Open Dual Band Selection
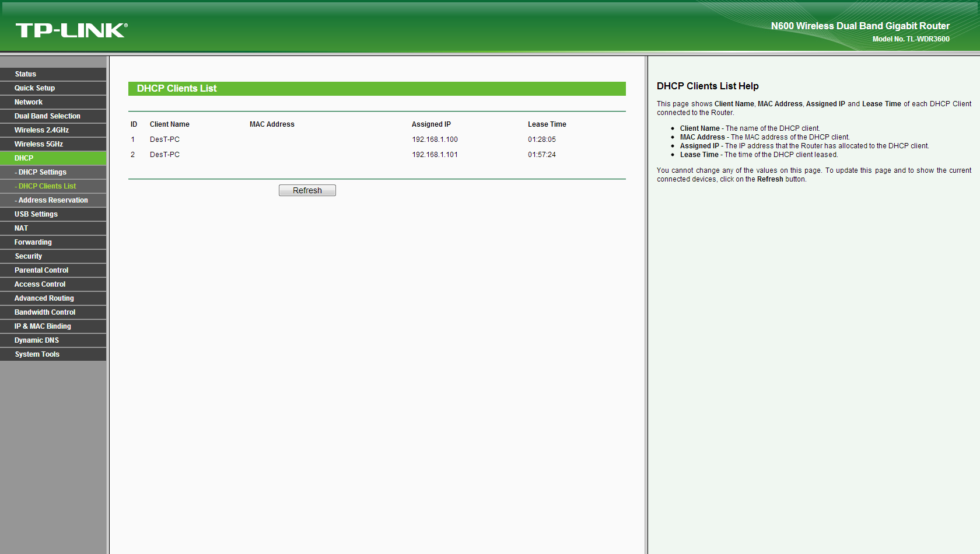The image size is (980, 554). click(x=53, y=116)
